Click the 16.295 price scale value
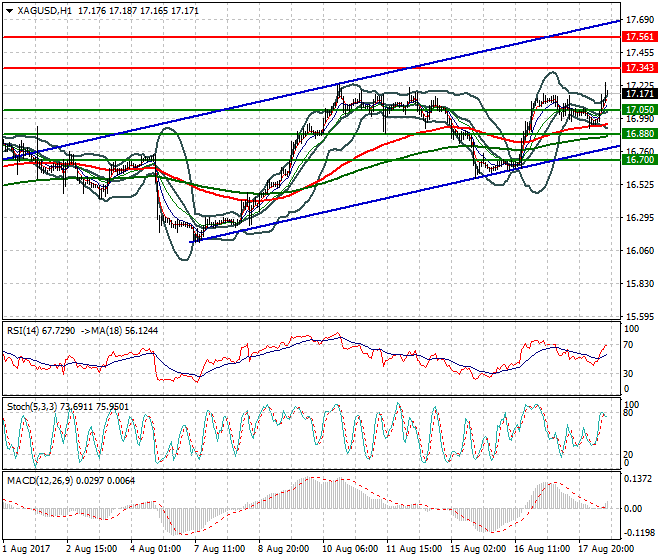660x560 pixels. pyautogui.click(x=640, y=218)
